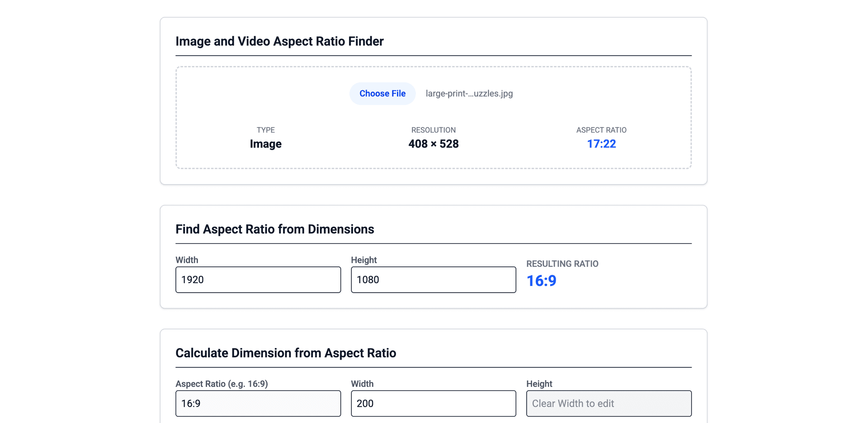Click the Aspect Ratio field showing 16:9
Image resolution: width=868 pixels, height=423 pixels.
pos(258,403)
